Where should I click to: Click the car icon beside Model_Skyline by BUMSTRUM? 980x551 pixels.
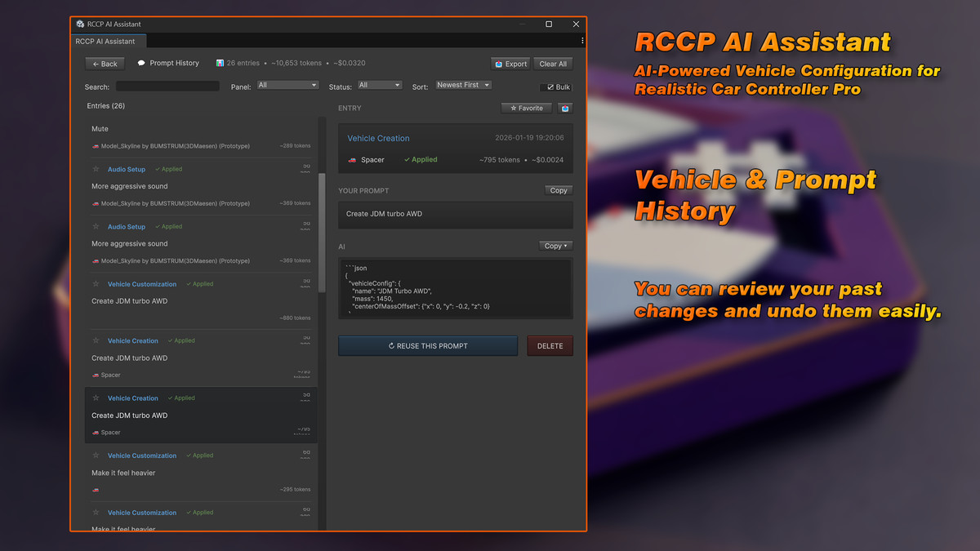[x=97, y=146]
